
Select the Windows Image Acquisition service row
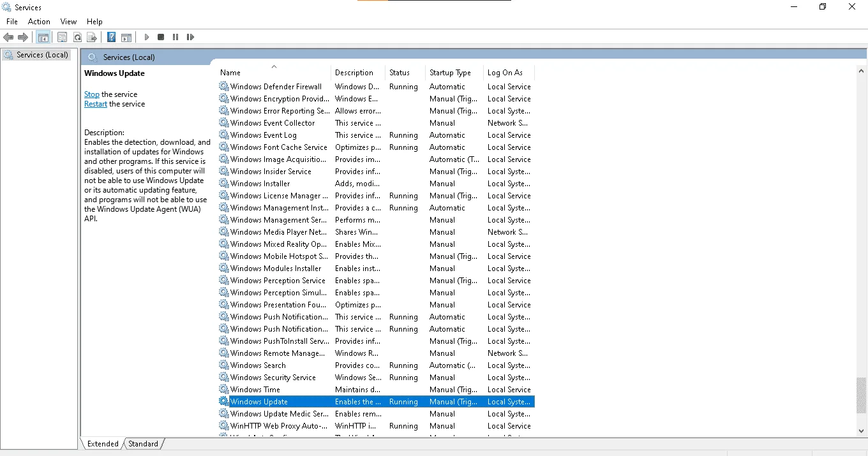tap(377, 159)
